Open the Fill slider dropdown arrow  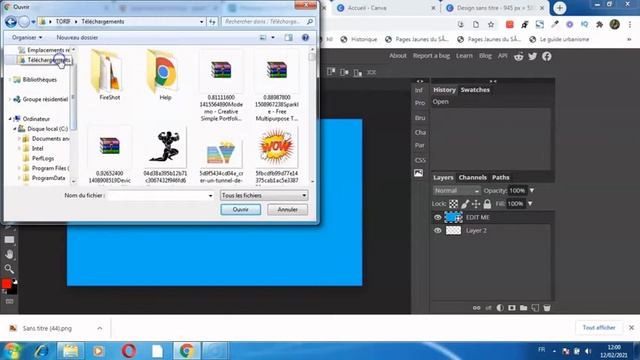coord(530,204)
